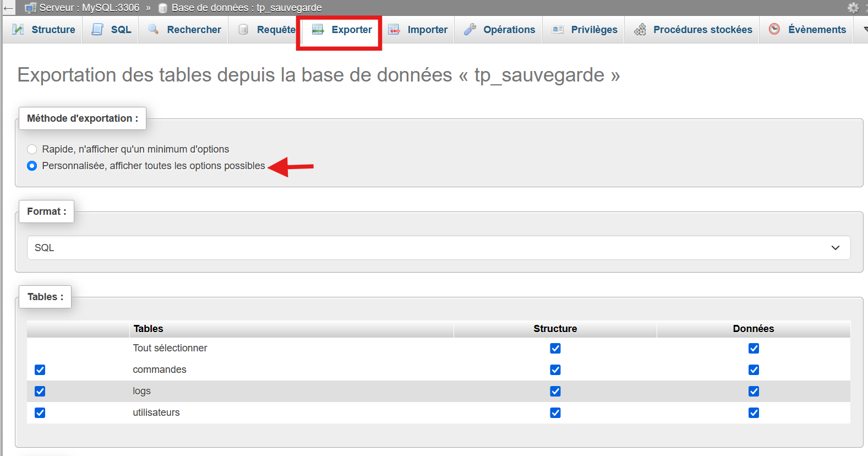Open the Évènements tab

pos(807,30)
